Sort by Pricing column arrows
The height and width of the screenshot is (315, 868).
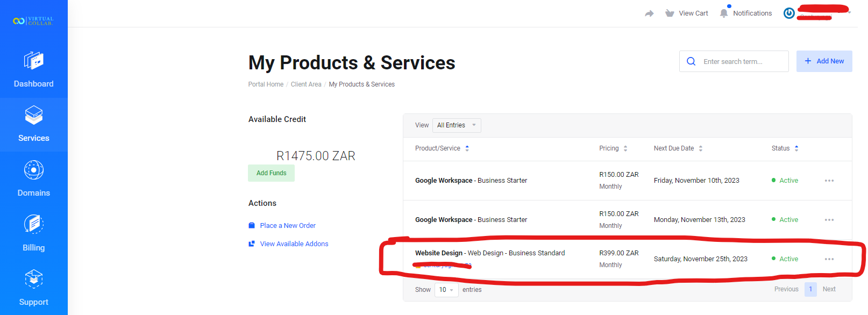[x=625, y=148]
